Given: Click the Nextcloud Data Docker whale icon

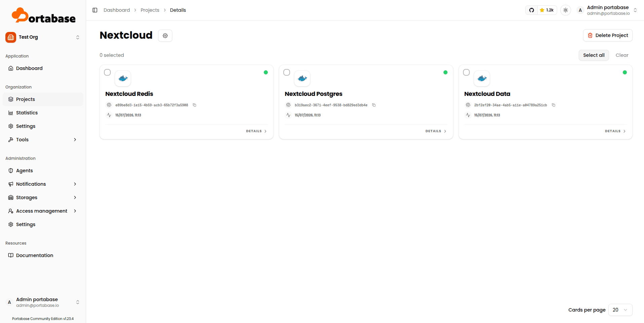Looking at the screenshot, I should [482, 78].
